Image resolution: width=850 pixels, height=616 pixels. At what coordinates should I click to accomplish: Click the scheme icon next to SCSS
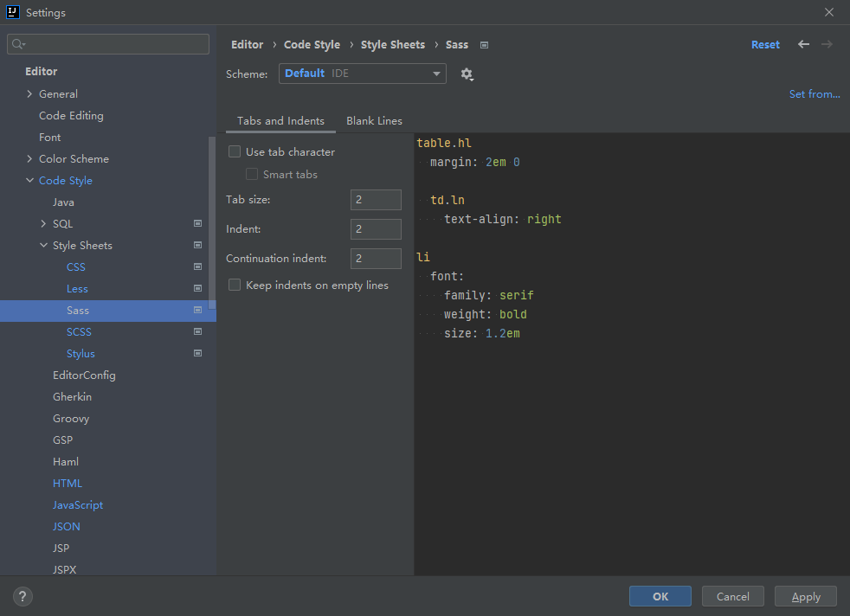[198, 331]
